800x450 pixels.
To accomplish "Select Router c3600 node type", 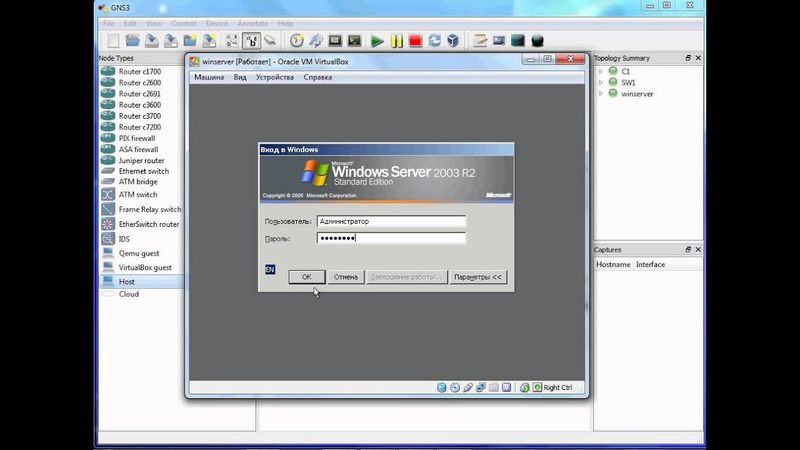I will 140,105.
